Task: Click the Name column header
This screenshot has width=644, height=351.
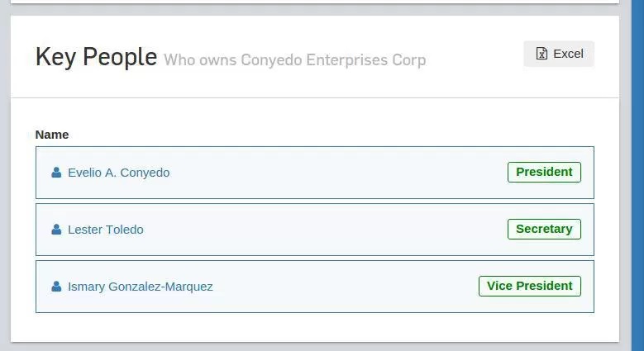Action: tap(52, 135)
